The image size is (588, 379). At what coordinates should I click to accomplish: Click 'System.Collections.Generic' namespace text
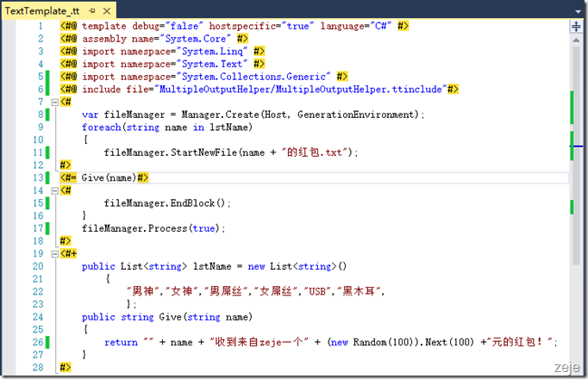coord(253,77)
